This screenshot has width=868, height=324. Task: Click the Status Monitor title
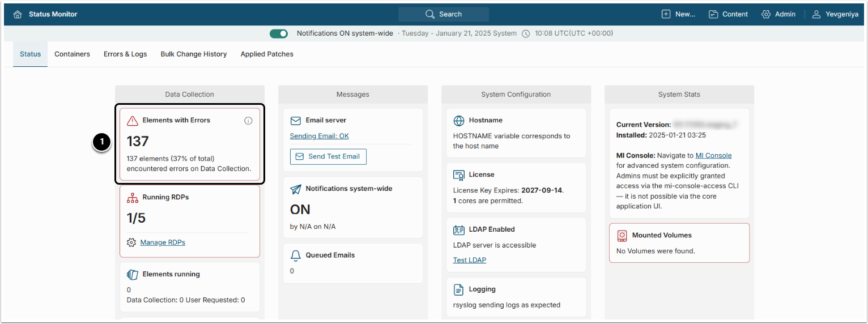point(53,14)
